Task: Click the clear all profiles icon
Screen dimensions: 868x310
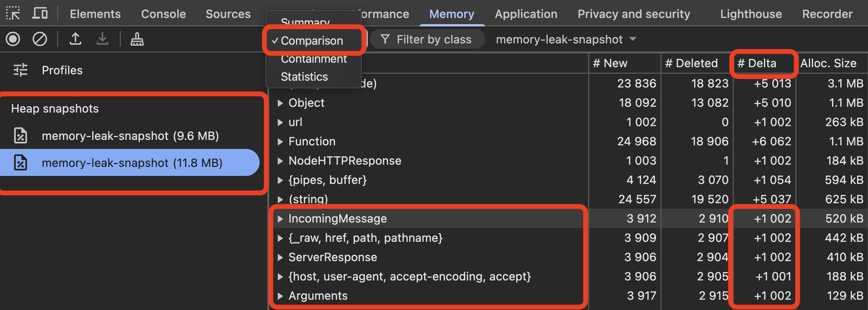Action: click(x=40, y=39)
